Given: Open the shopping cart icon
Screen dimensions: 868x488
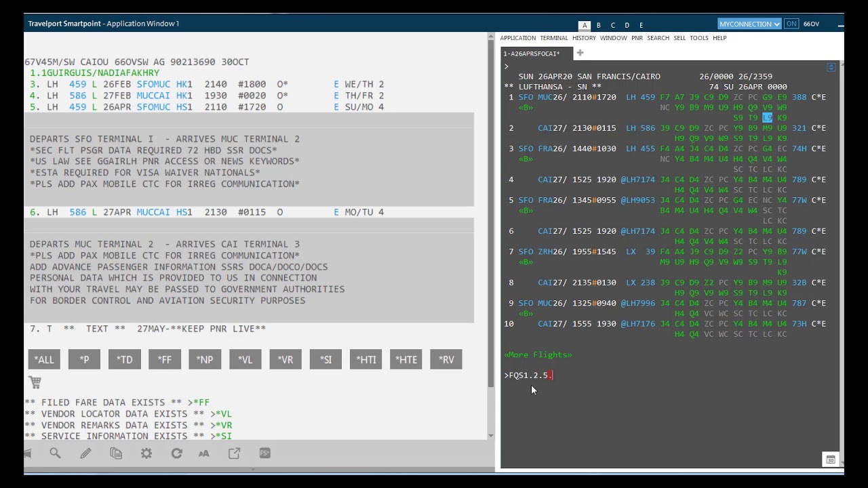Looking at the screenshot, I should pyautogui.click(x=35, y=382).
